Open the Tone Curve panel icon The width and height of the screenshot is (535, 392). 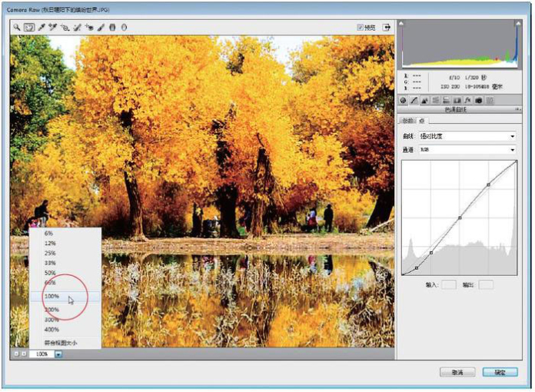pyautogui.click(x=414, y=100)
